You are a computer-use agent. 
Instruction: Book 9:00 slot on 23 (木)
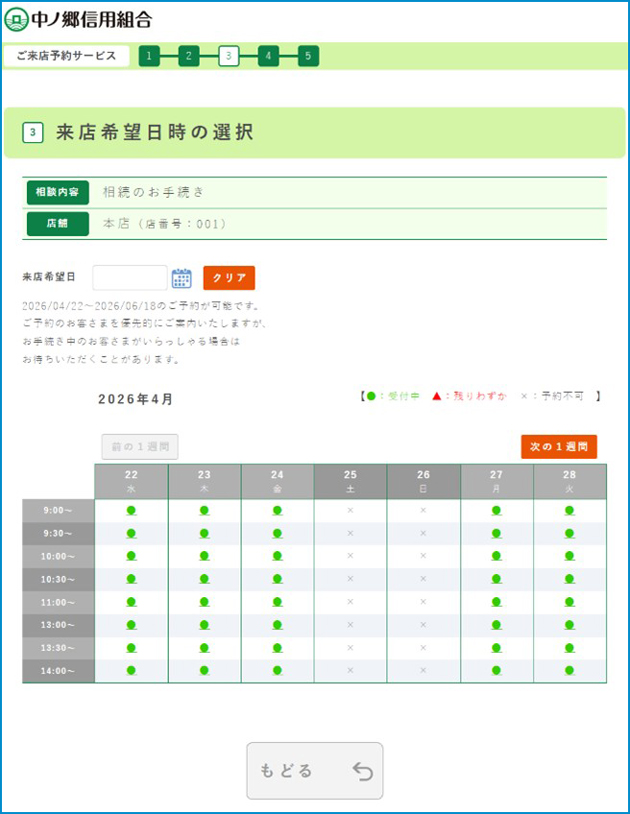click(x=204, y=510)
